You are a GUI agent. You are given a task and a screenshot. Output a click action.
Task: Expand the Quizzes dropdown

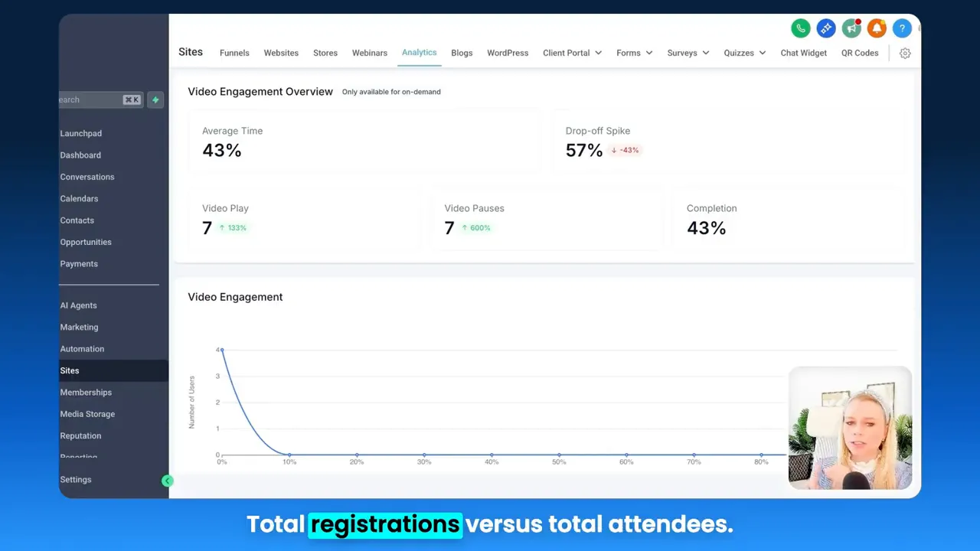point(743,52)
